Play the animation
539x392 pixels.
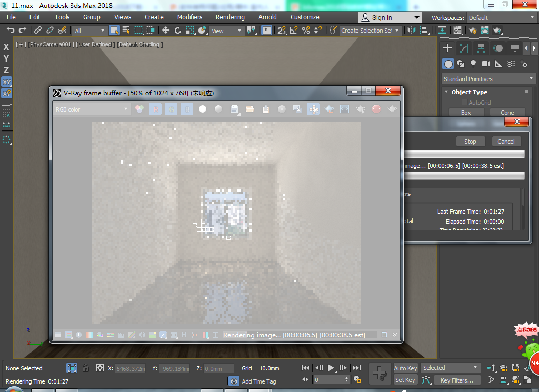[331, 368]
